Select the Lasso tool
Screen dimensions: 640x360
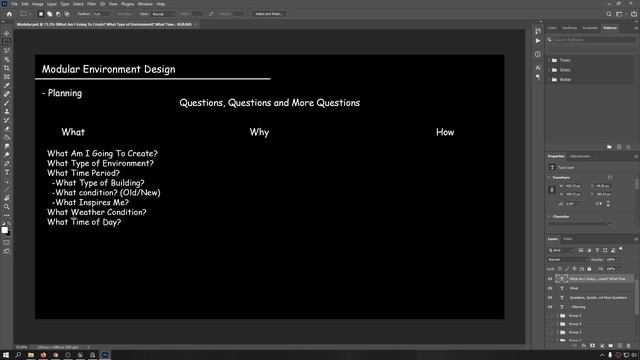pyautogui.click(x=7, y=51)
